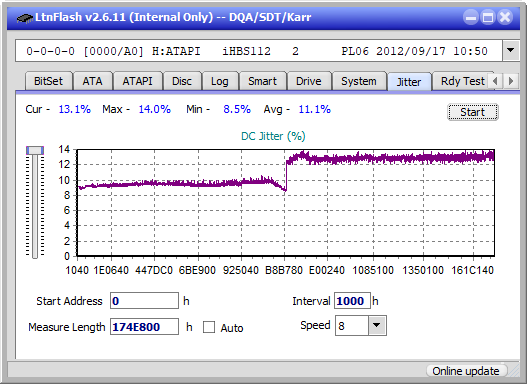The height and width of the screenshot is (384, 527).
Task: Start the jitter measurement
Action: click(473, 112)
